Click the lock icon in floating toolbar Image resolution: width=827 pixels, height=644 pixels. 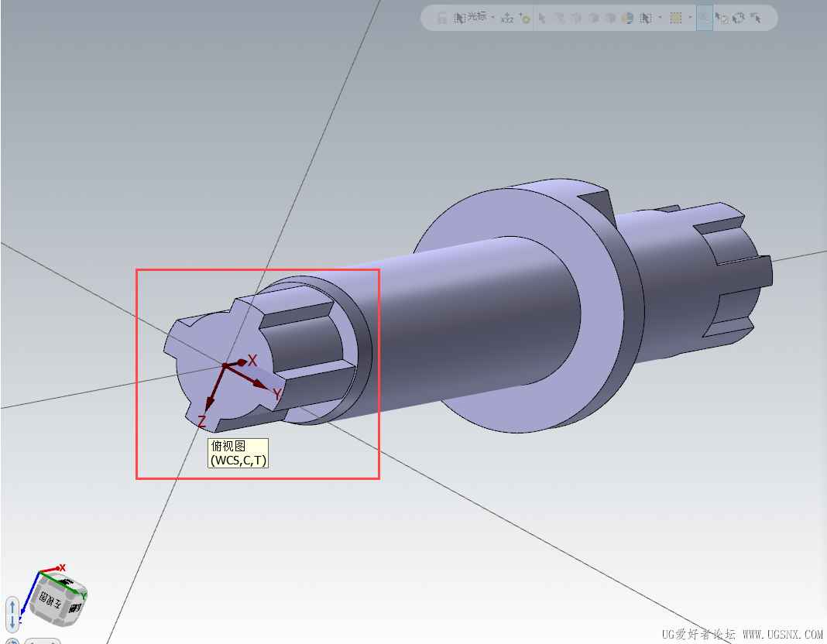coord(442,18)
